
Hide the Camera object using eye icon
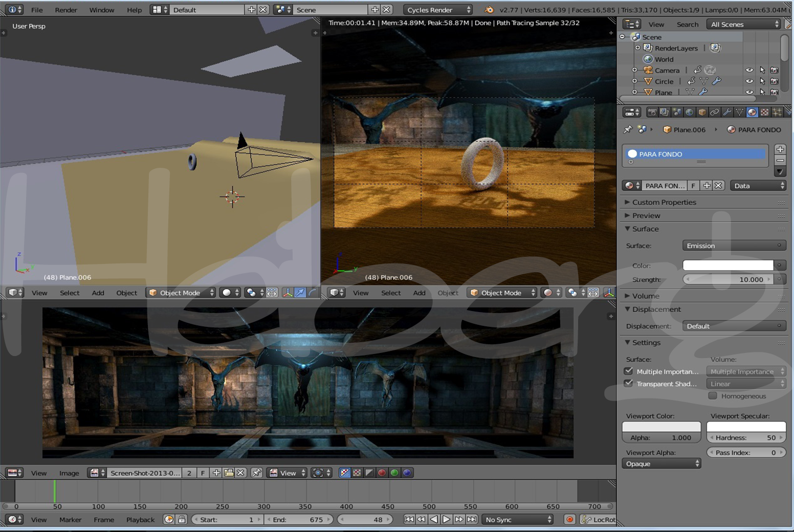tap(749, 70)
